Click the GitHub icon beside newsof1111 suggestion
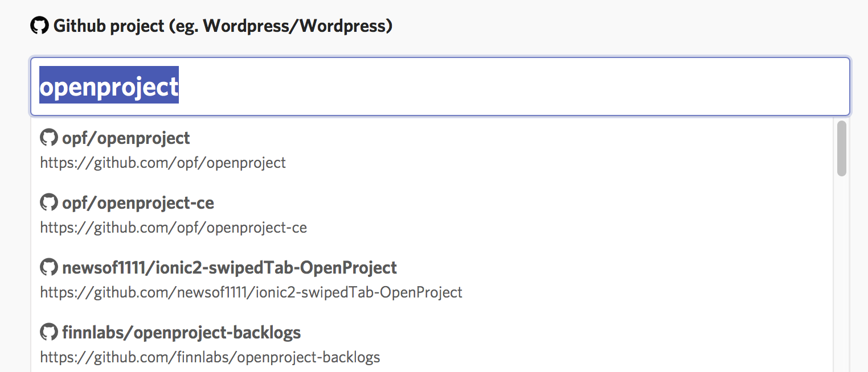 (49, 267)
